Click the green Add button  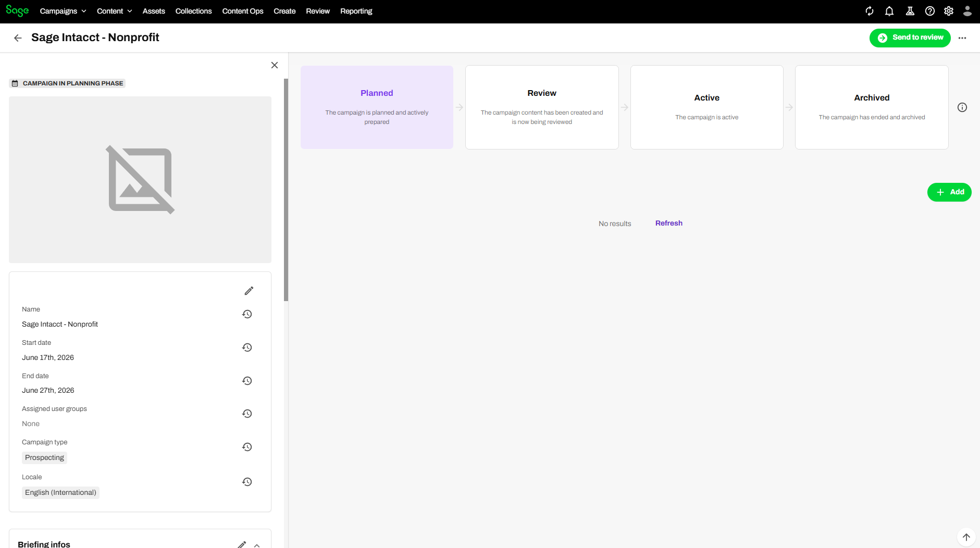point(949,192)
